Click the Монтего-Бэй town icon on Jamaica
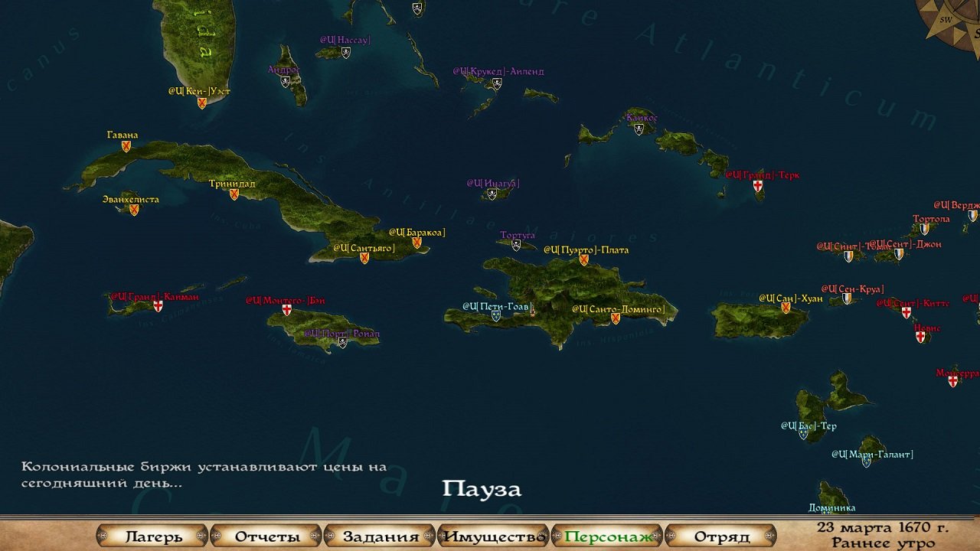980x551 pixels. click(x=287, y=310)
